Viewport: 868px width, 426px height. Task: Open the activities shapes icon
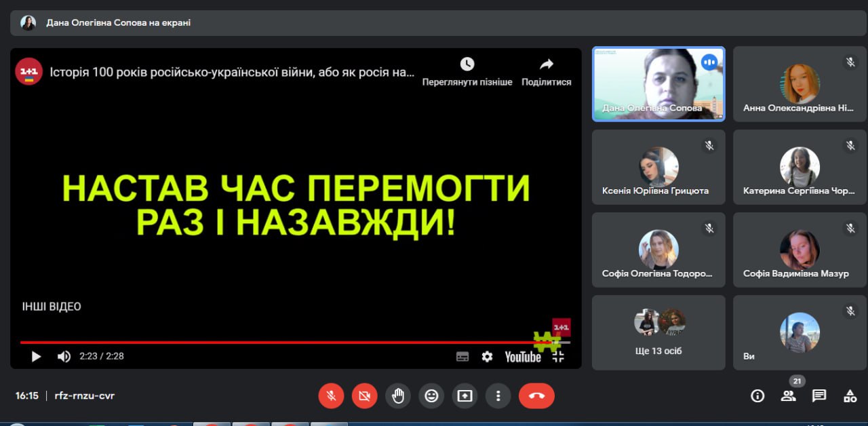pyautogui.click(x=850, y=395)
